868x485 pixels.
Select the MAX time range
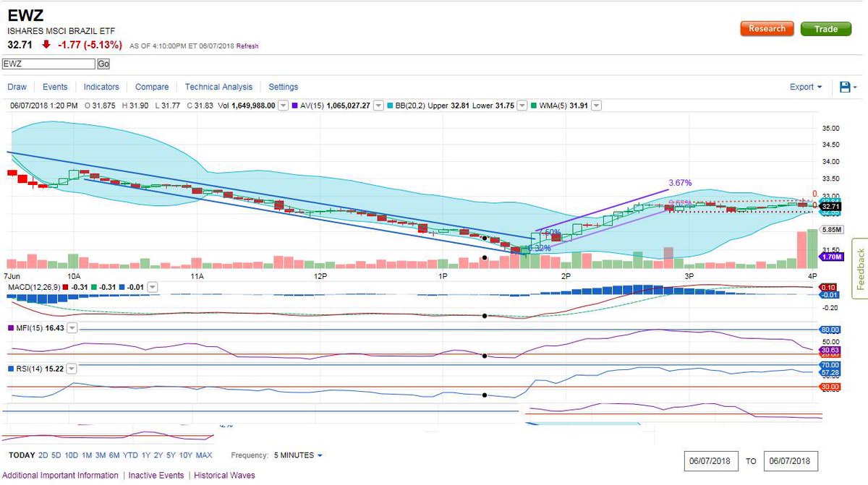204,455
